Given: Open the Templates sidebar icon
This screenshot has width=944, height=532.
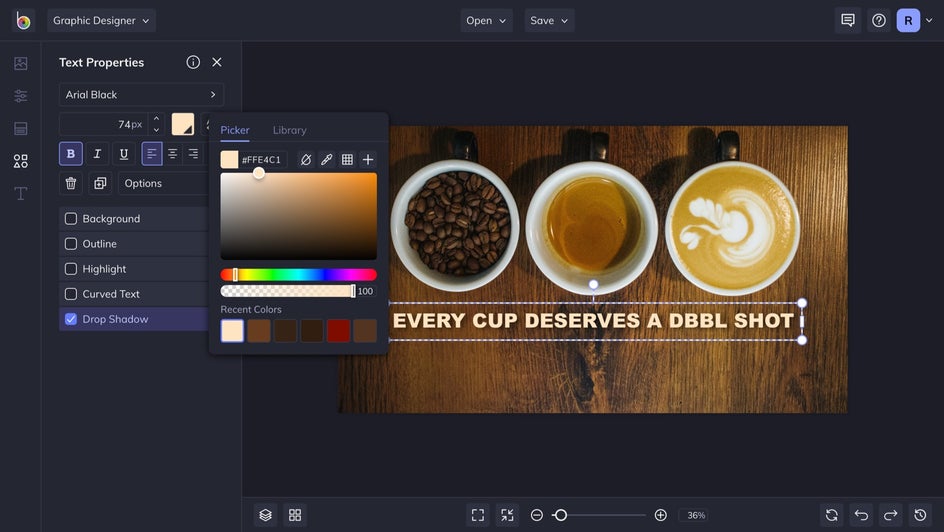Looking at the screenshot, I should pos(20,128).
